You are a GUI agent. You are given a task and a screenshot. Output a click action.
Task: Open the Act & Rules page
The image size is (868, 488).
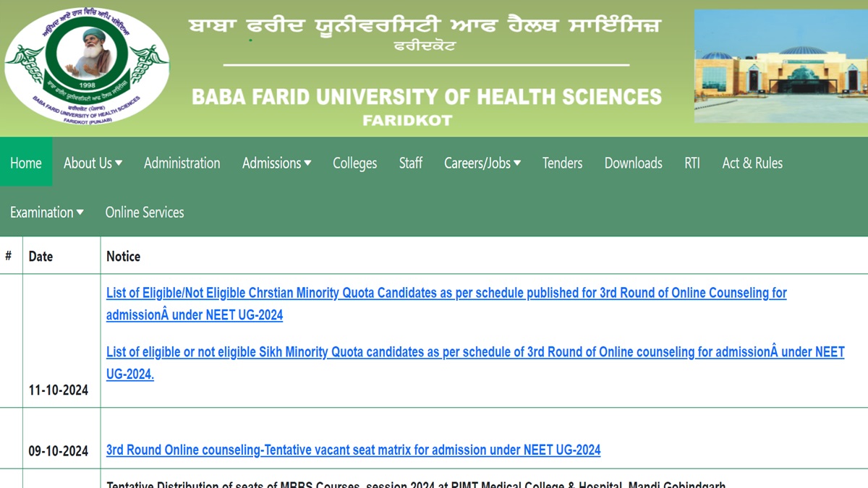(752, 163)
